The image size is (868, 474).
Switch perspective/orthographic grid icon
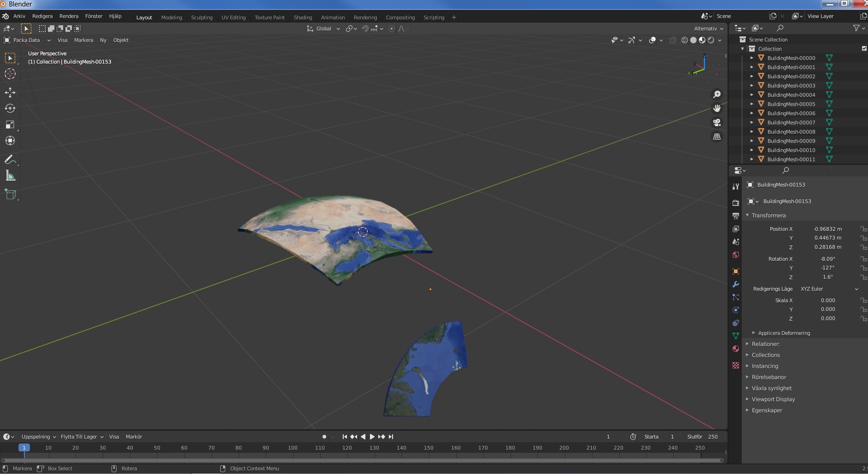(x=717, y=137)
